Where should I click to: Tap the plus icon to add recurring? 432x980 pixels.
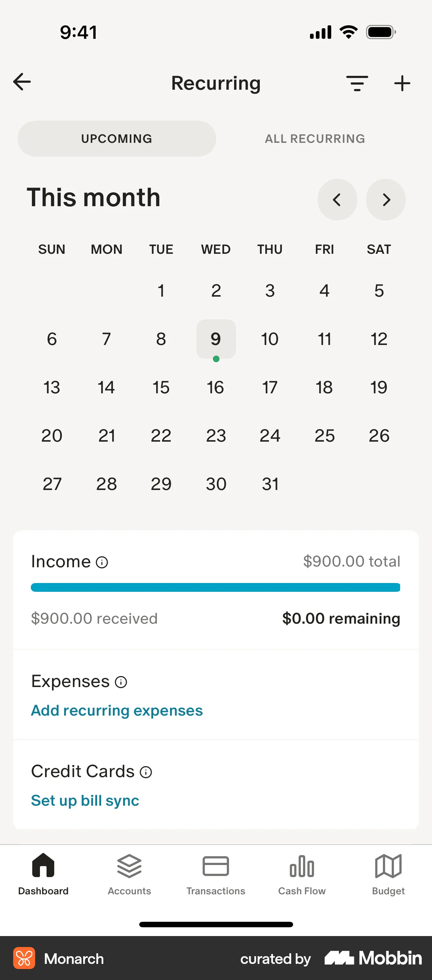click(402, 83)
